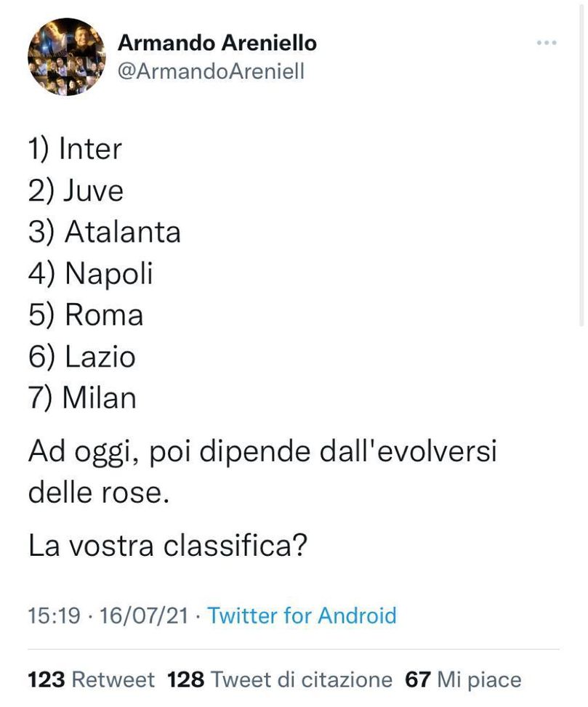Click the display name Armando Areniello
Viewport: 588px width, 707px height.
(218, 42)
